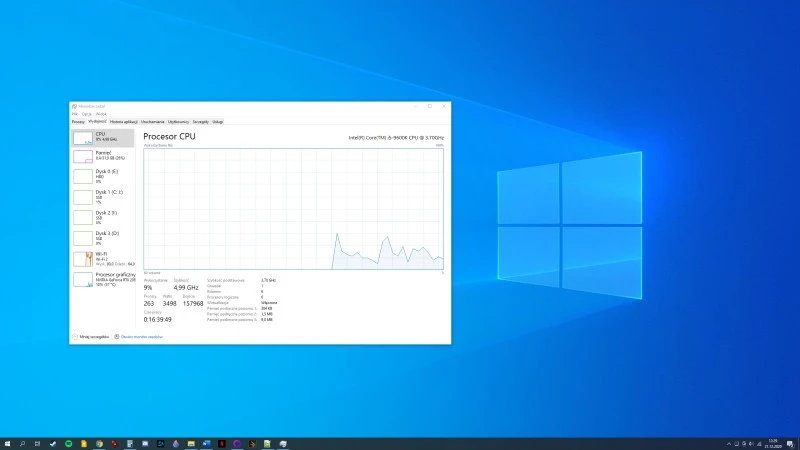Collapse with Mniej szczegółów button

pyautogui.click(x=91, y=337)
